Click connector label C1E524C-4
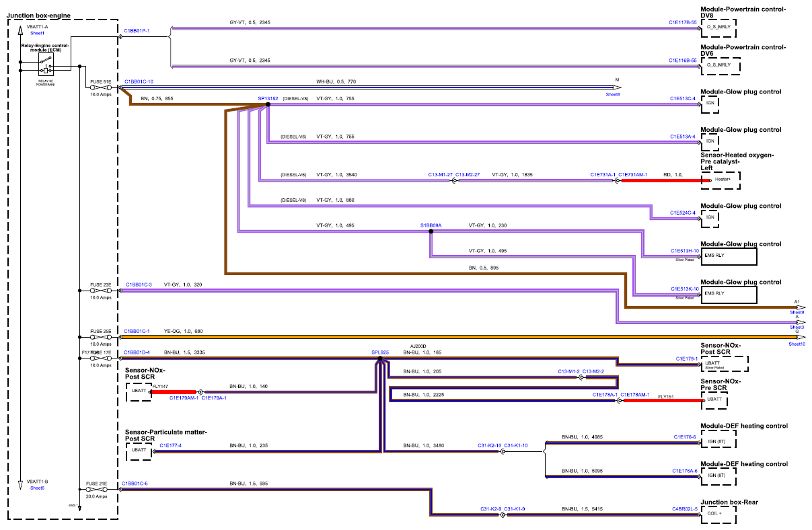Screen dimensions: 812x530 click(682, 213)
